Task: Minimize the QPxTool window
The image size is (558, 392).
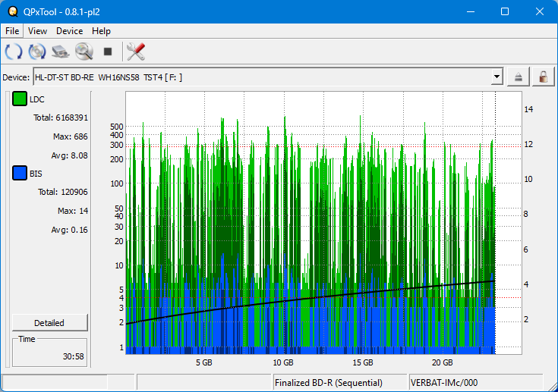Action: click(471, 11)
